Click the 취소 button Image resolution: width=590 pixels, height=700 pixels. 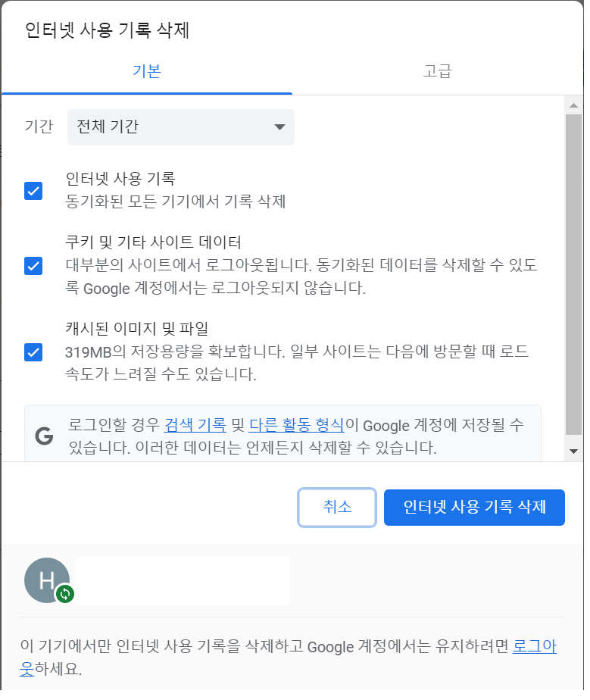(337, 507)
